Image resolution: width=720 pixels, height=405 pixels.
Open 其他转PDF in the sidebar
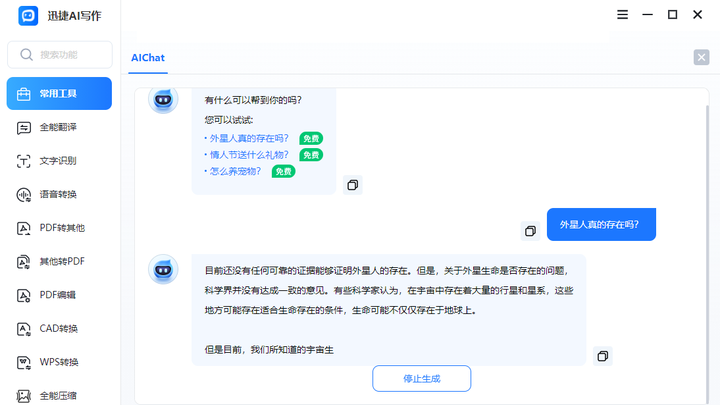(x=59, y=261)
